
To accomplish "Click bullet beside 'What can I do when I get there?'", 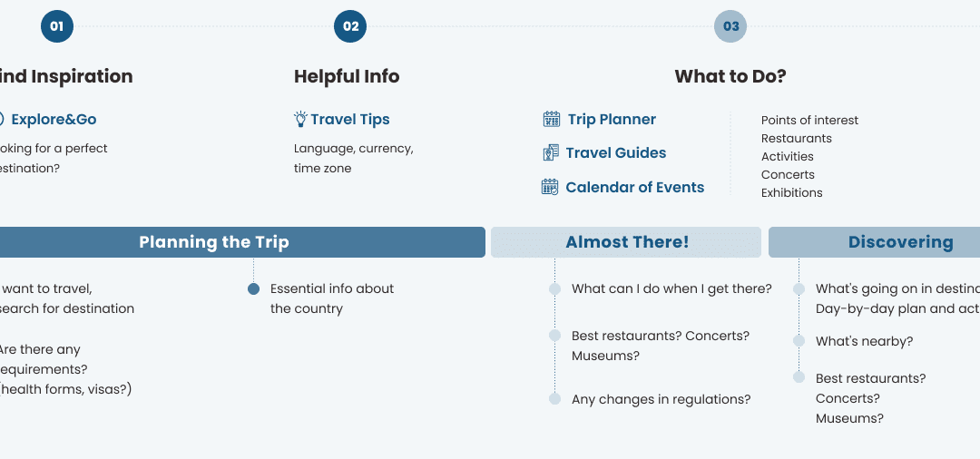I will [554, 289].
